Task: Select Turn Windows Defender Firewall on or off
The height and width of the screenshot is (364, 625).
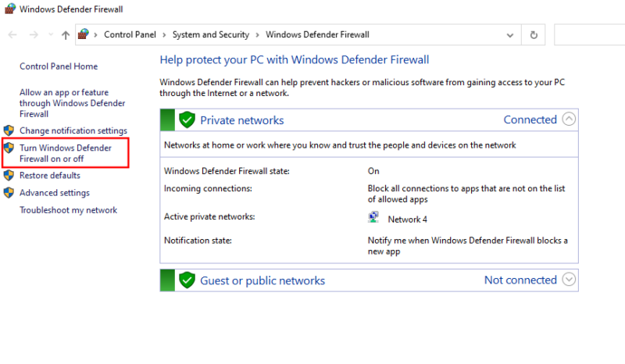Action: (x=66, y=153)
